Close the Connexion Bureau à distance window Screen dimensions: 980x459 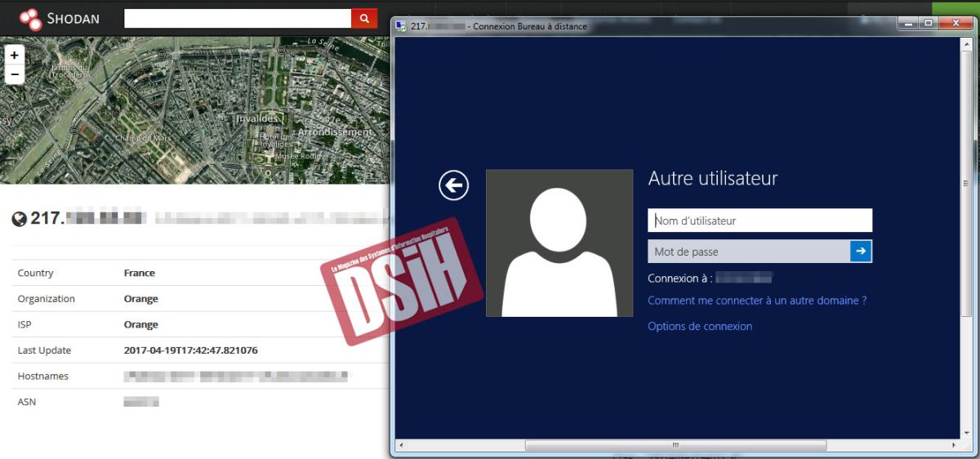[x=955, y=24]
